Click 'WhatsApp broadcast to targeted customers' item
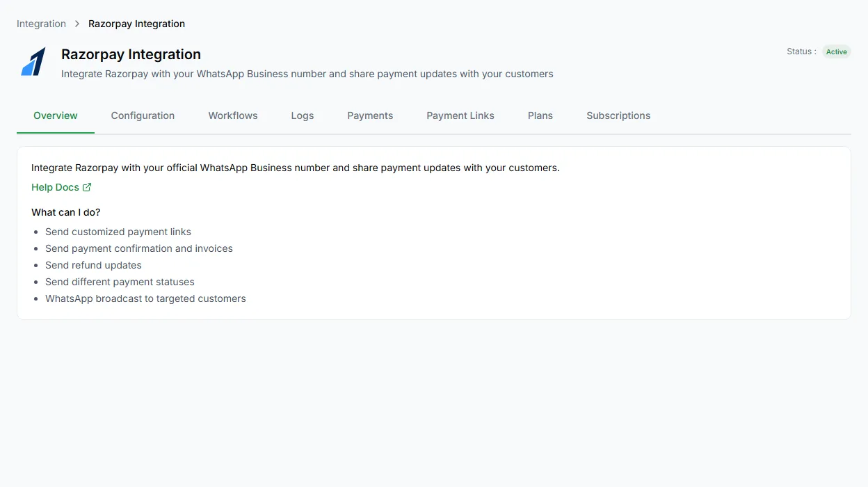This screenshot has width=868, height=487. point(145,298)
